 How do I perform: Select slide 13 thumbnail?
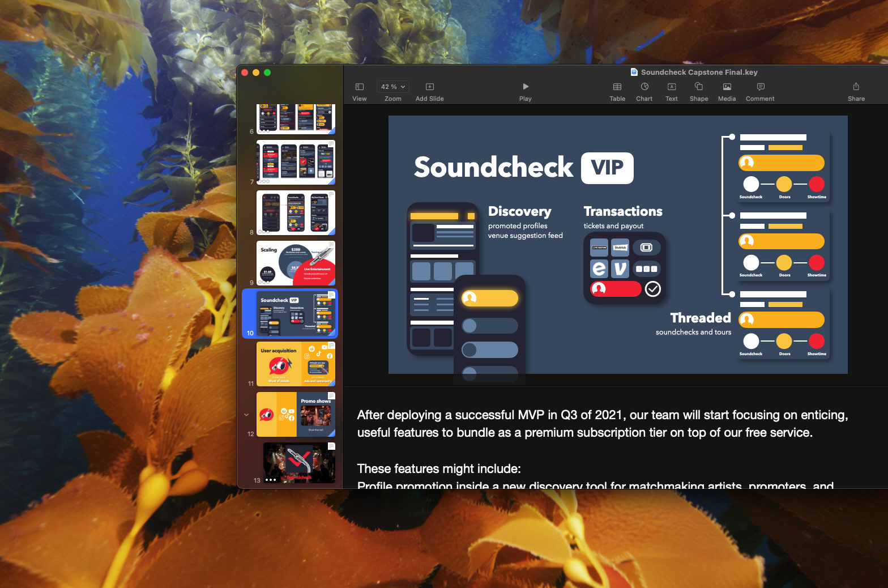click(x=299, y=463)
